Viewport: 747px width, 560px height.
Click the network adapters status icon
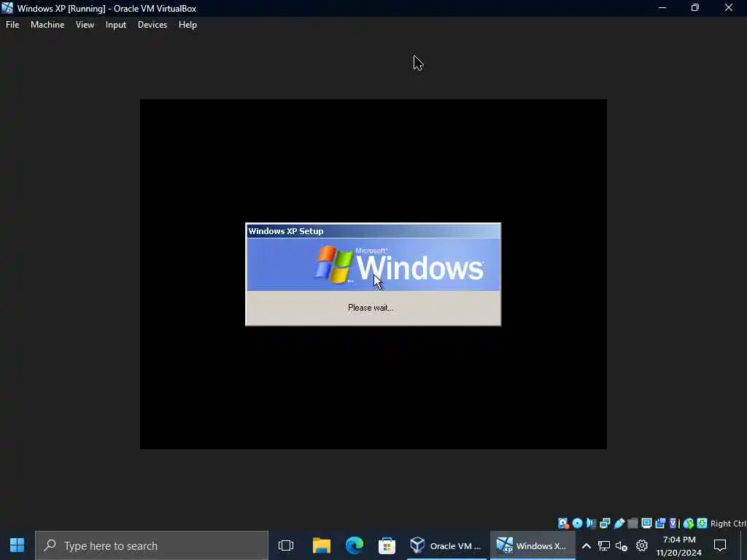point(605,524)
